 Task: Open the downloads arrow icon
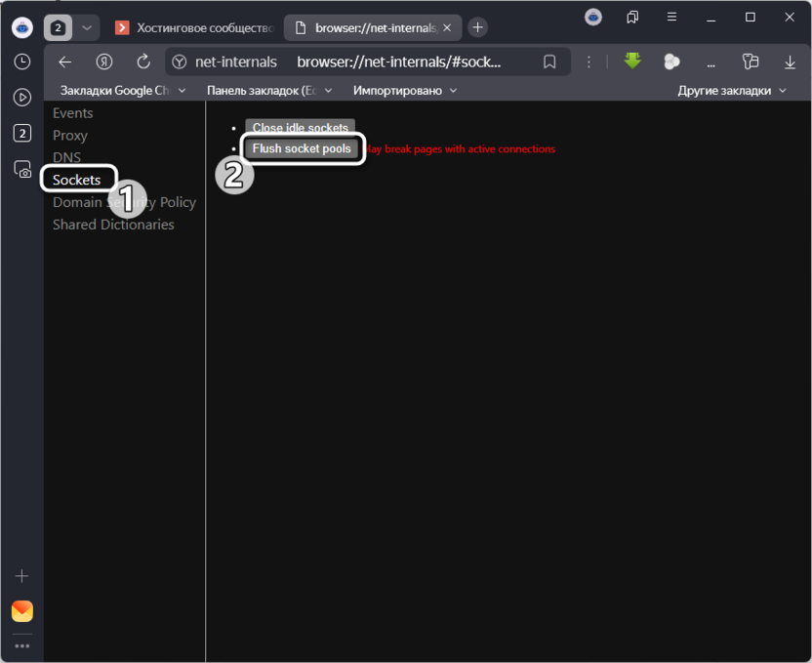tap(790, 62)
